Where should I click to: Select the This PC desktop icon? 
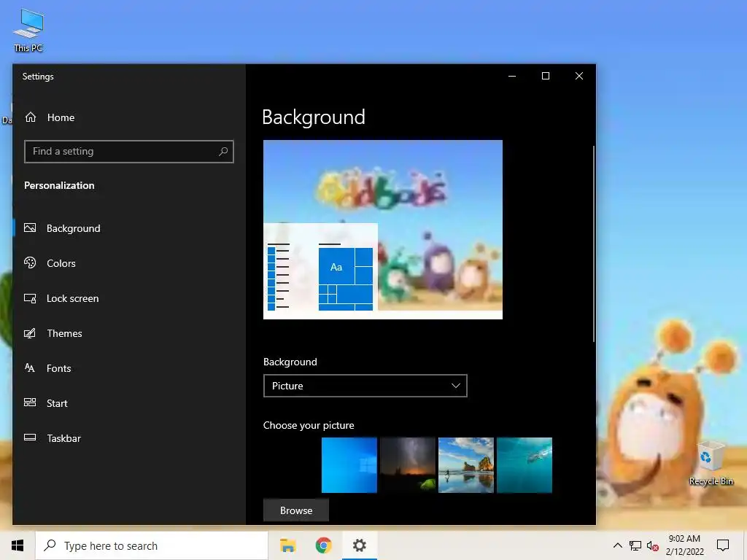[28, 31]
